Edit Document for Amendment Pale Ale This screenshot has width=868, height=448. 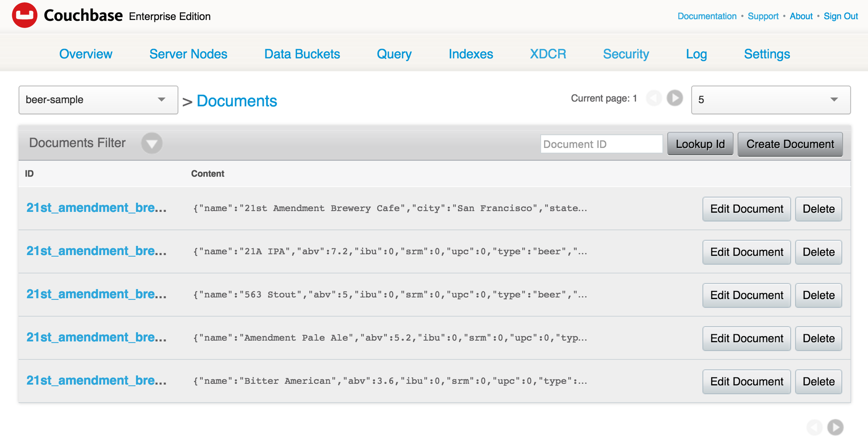point(746,338)
